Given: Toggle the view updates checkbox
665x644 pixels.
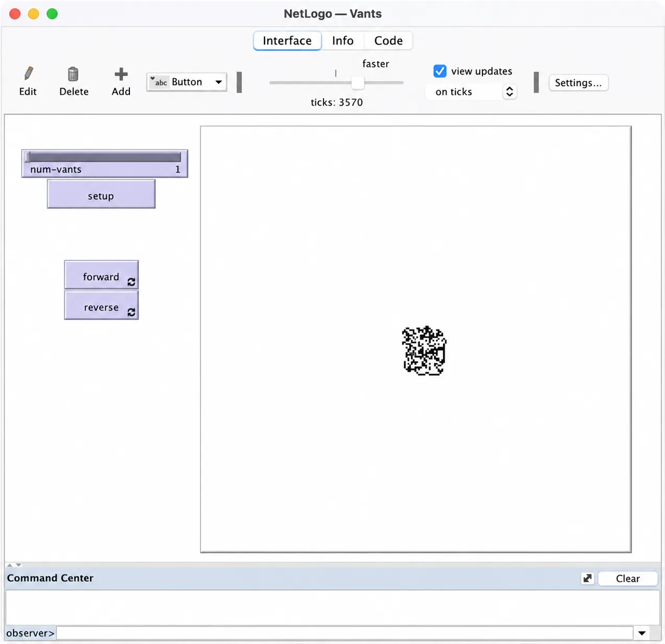Looking at the screenshot, I should coord(440,71).
